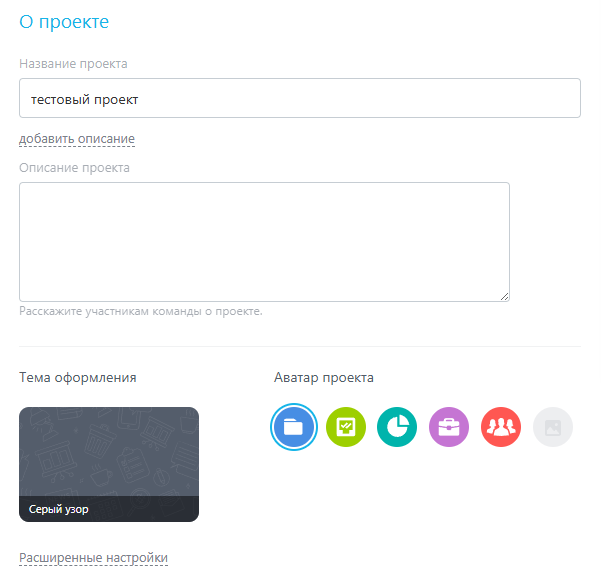Select the blue folder project avatar
Viewport: 601px width, 580px height.
(x=294, y=427)
